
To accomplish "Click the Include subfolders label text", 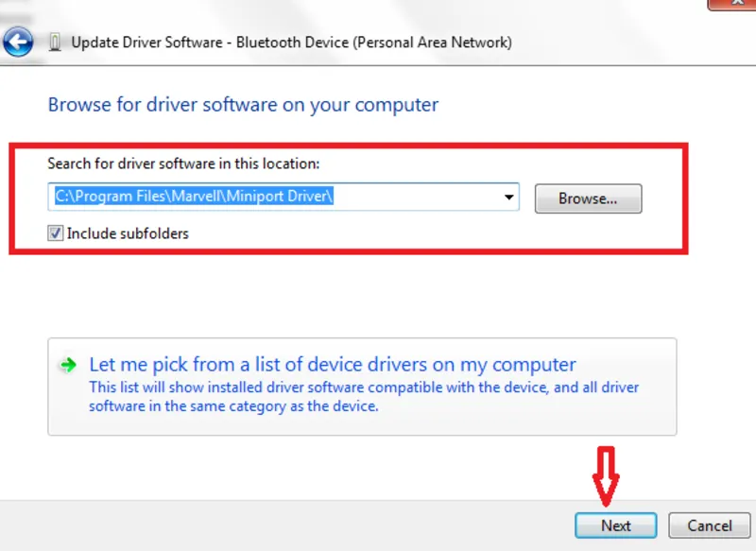I will [x=128, y=233].
